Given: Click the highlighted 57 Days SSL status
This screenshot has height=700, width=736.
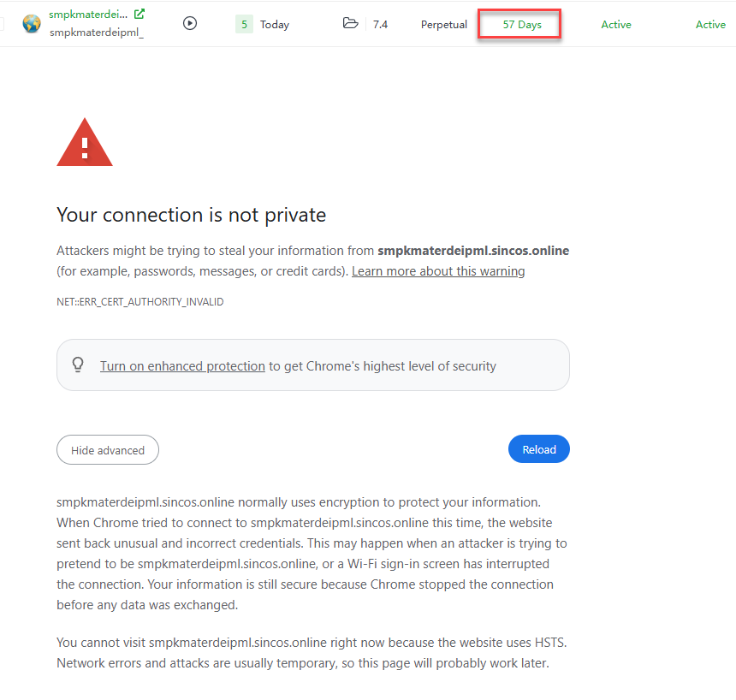Looking at the screenshot, I should (x=521, y=25).
